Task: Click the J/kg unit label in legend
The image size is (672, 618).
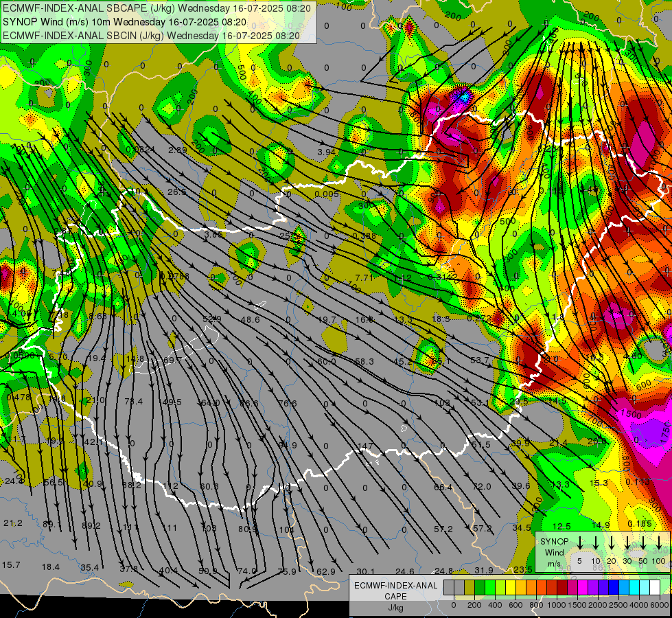Action: coord(395,608)
